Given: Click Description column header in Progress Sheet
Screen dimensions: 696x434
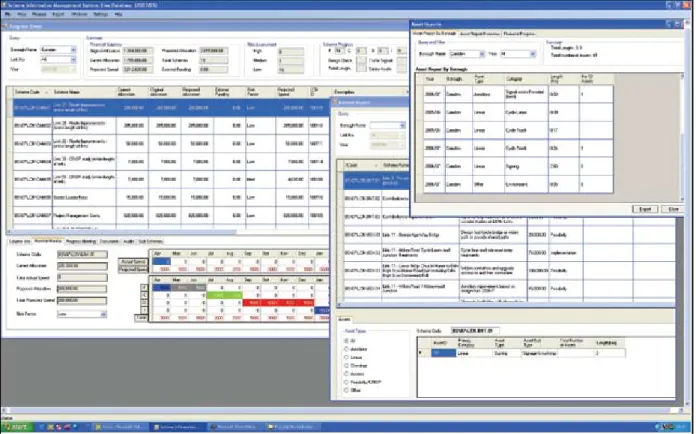Looking at the screenshot, I should [368, 92].
